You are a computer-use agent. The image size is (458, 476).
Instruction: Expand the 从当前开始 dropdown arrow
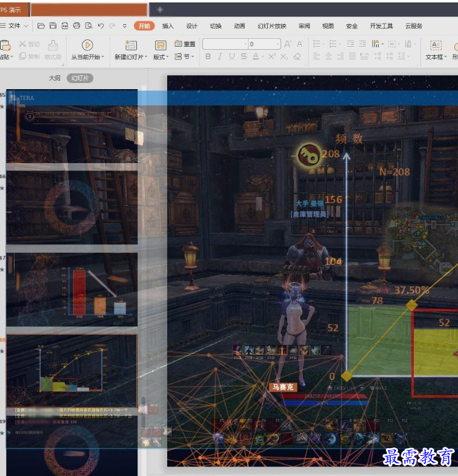103,57
